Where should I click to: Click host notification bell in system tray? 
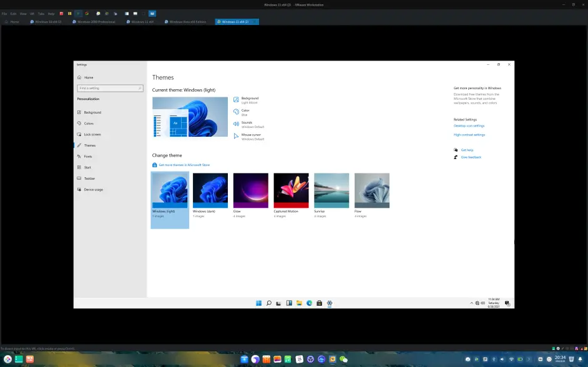[x=580, y=359]
